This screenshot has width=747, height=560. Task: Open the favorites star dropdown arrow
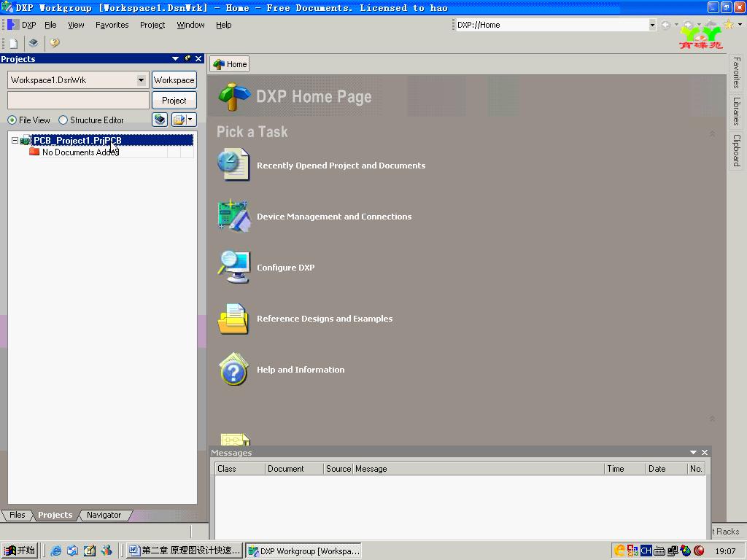[x=740, y=25]
